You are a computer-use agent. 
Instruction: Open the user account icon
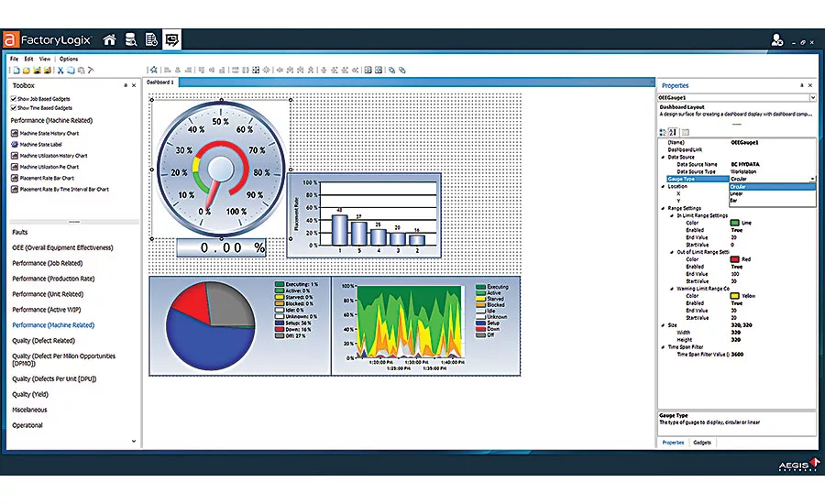click(776, 40)
